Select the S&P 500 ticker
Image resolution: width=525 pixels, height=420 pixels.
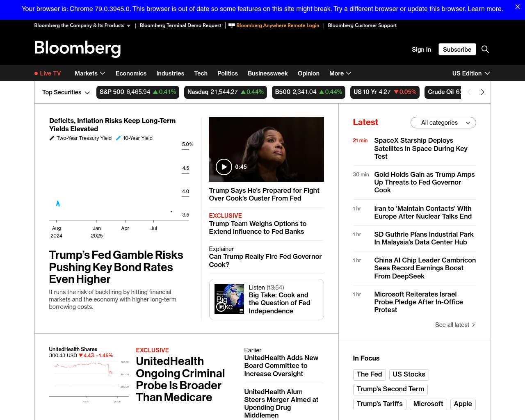click(138, 92)
